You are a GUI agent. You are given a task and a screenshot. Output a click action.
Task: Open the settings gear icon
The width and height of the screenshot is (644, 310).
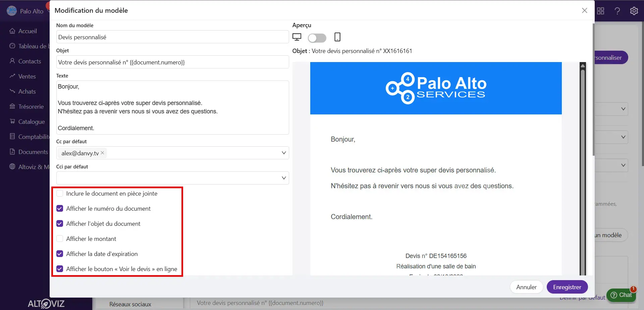pyautogui.click(x=634, y=11)
